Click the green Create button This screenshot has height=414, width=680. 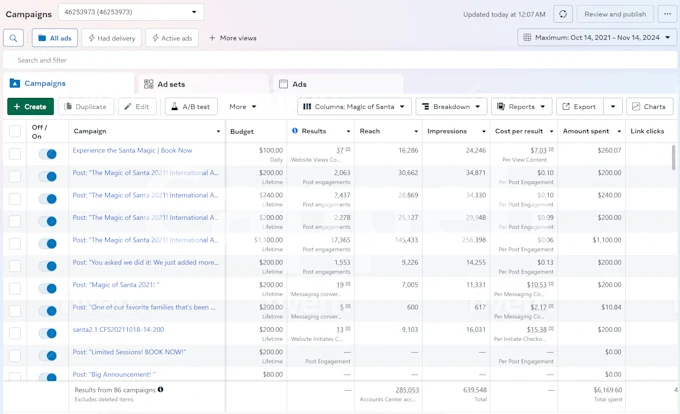click(30, 106)
